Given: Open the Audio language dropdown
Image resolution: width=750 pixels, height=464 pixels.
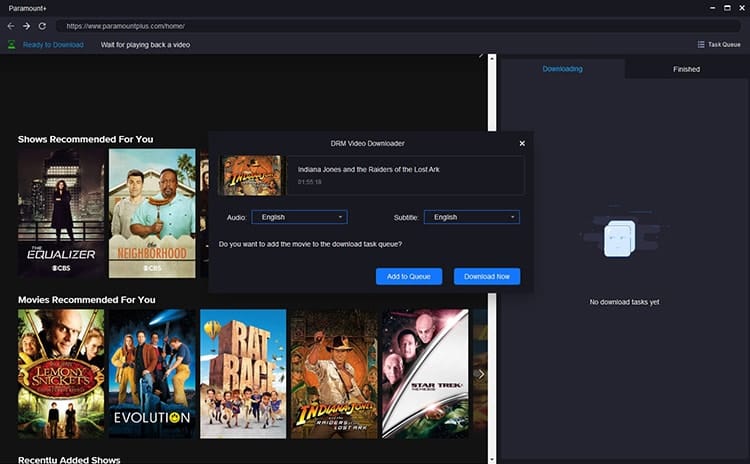Looking at the screenshot, I should point(299,217).
